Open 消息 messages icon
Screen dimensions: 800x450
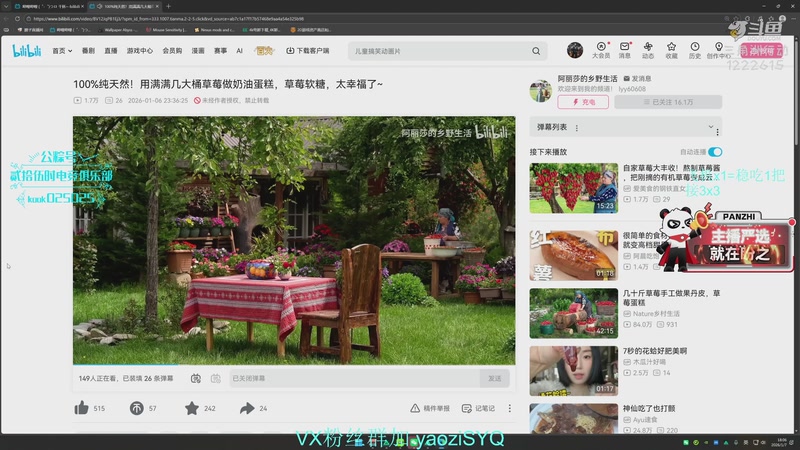pos(624,51)
